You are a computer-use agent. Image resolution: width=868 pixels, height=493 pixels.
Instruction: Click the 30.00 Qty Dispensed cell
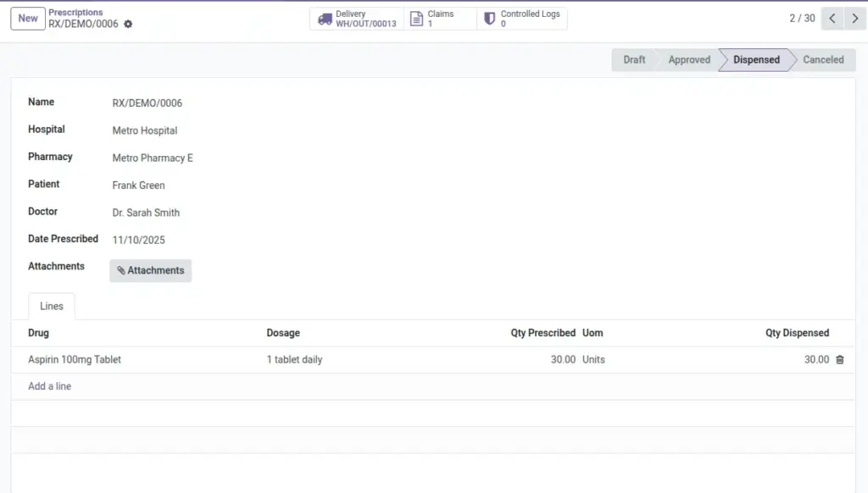(x=816, y=360)
